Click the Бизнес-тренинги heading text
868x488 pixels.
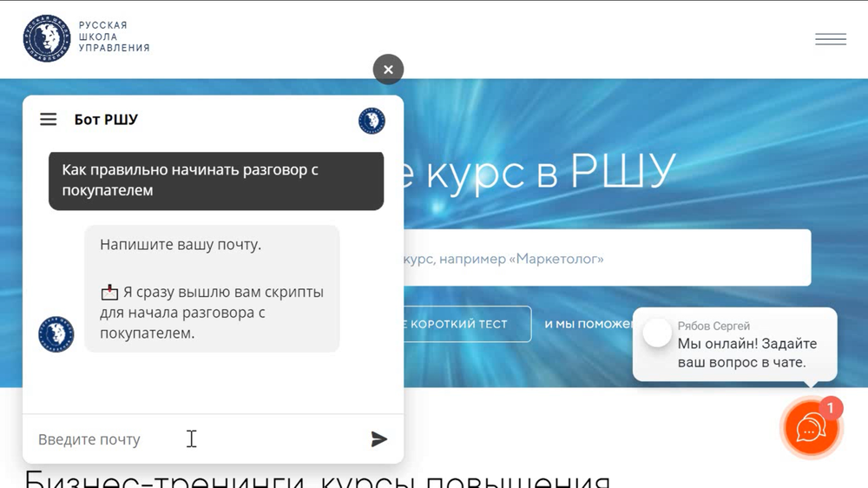point(317,479)
